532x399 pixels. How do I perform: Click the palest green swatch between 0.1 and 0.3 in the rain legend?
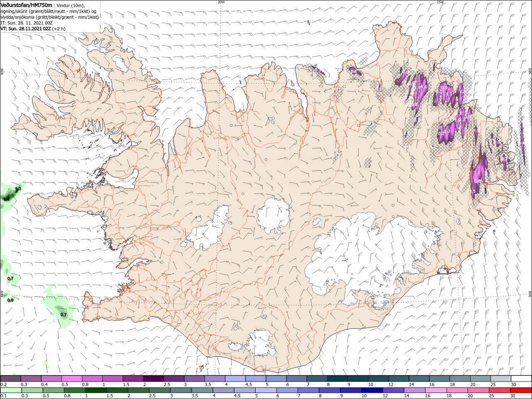pos(11,390)
